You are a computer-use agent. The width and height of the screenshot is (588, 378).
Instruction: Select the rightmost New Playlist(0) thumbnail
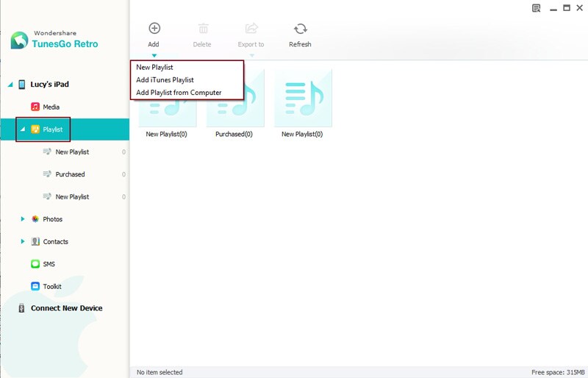click(303, 98)
